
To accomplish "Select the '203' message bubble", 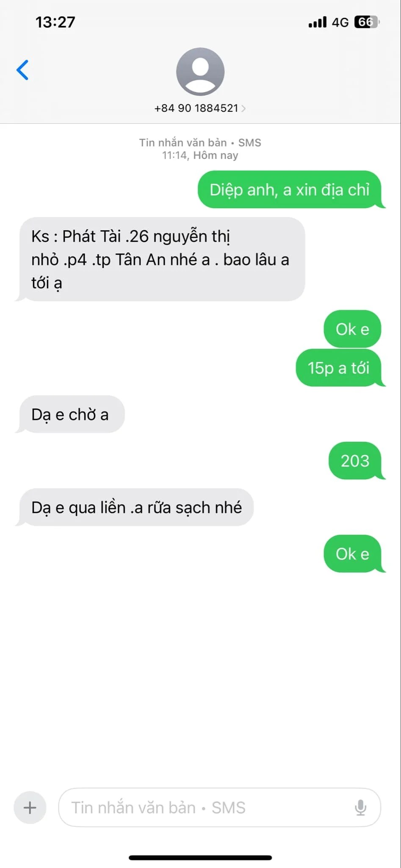I will click(x=355, y=461).
